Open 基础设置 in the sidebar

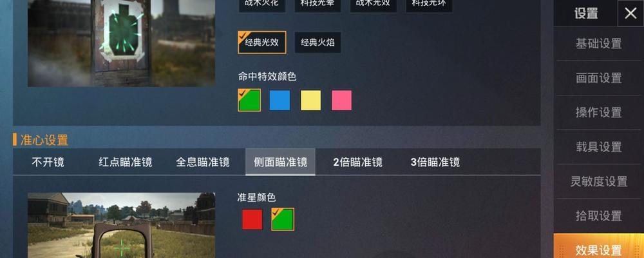coord(598,44)
